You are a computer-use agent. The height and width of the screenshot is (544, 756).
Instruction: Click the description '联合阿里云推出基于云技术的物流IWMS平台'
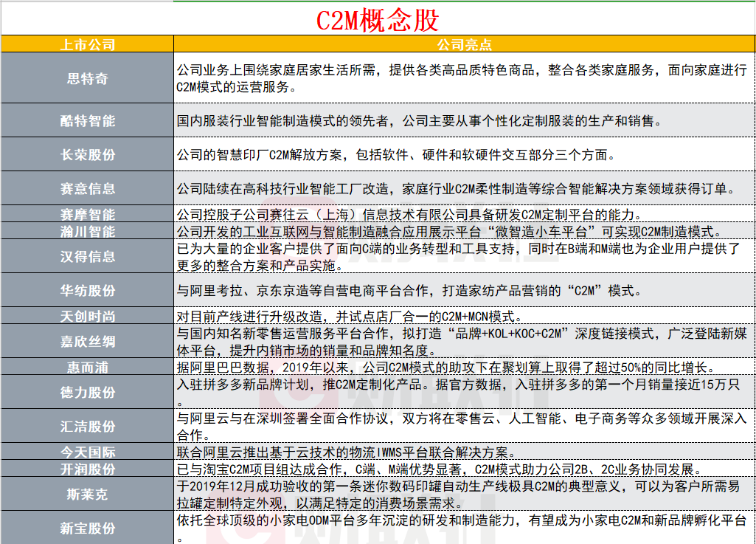[x=465, y=451]
